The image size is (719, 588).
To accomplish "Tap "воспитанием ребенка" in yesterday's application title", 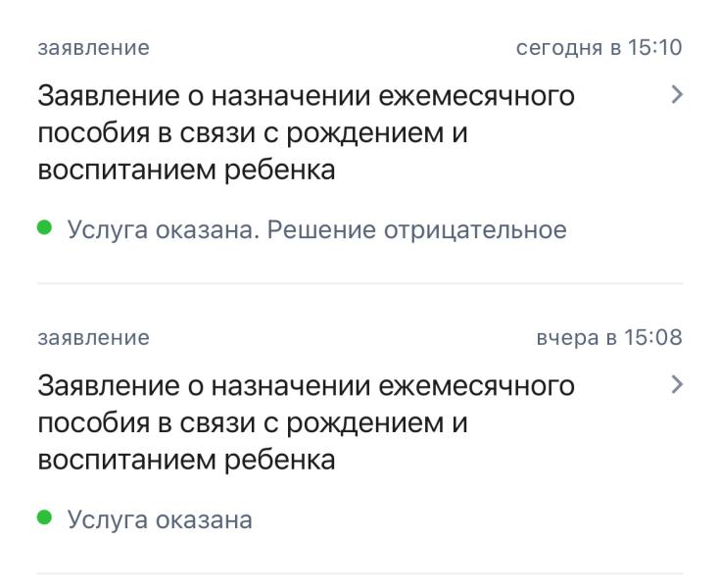I will click(x=186, y=460).
